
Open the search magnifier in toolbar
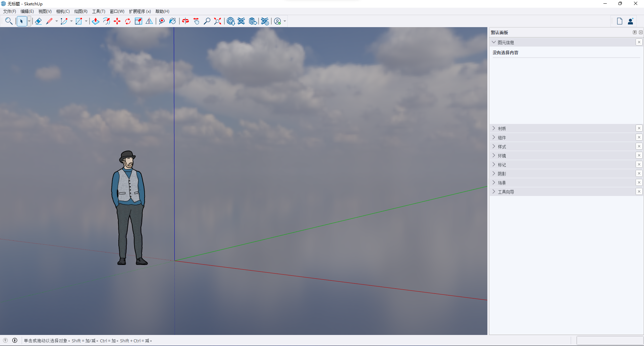9,21
